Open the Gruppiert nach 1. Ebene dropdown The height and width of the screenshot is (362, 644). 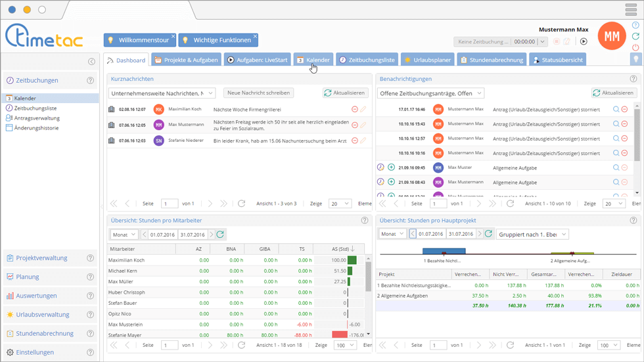click(533, 235)
